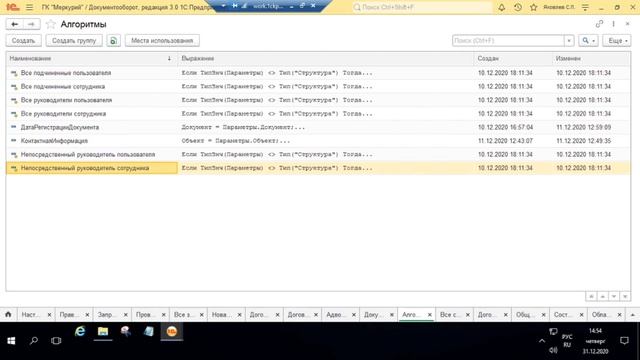Click the list search field
This screenshot has height=360, width=640.
coord(508,40)
